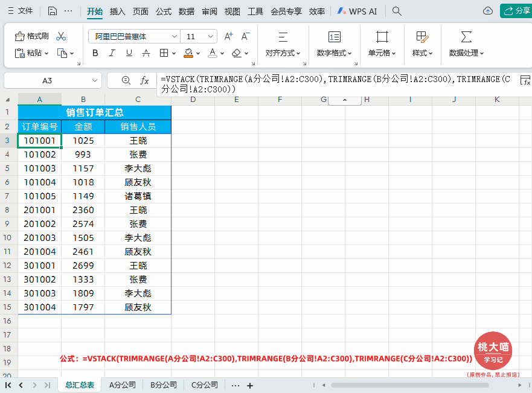Click the 格式刷 format painter

[31, 36]
